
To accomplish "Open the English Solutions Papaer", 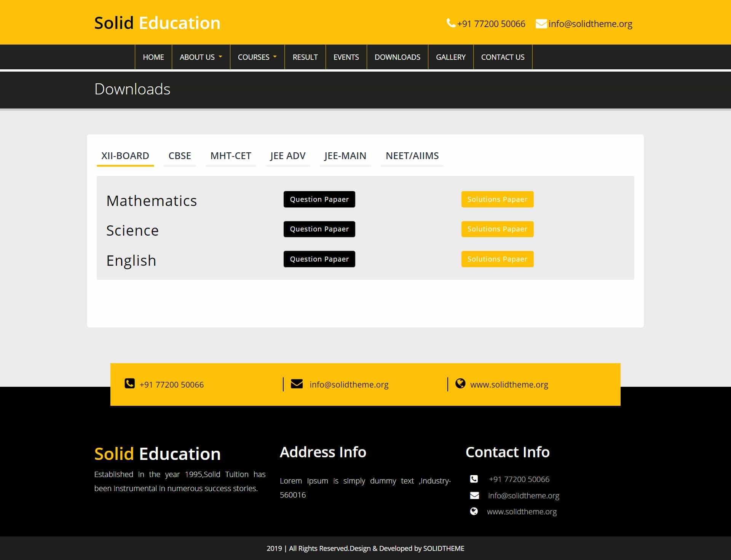I will [x=497, y=259].
